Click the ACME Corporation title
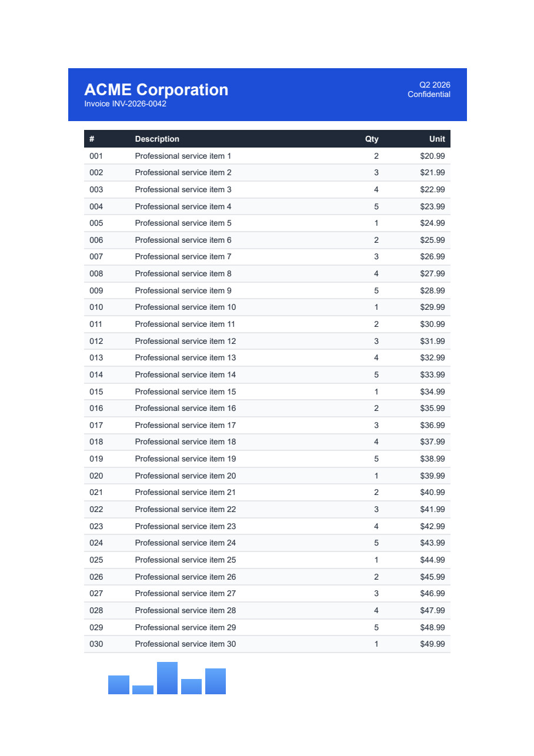Image resolution: width=534 pixels, height=756 pixels. click(156, 89)
